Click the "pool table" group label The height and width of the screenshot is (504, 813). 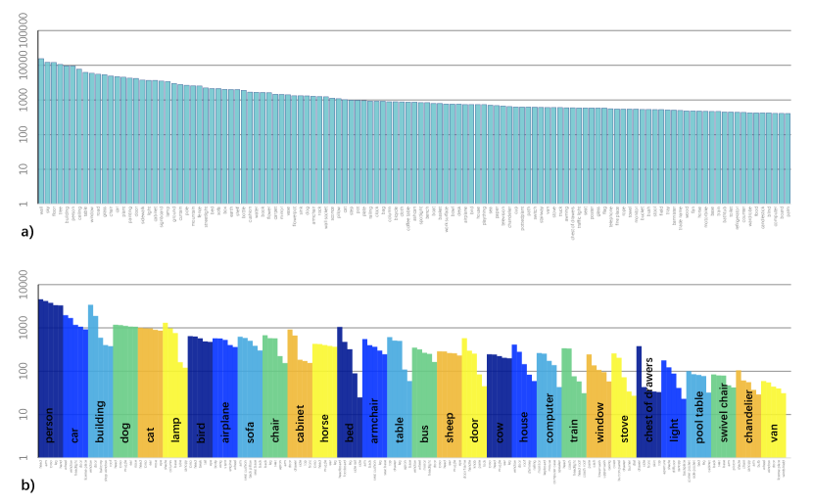[x=699, y=418]
